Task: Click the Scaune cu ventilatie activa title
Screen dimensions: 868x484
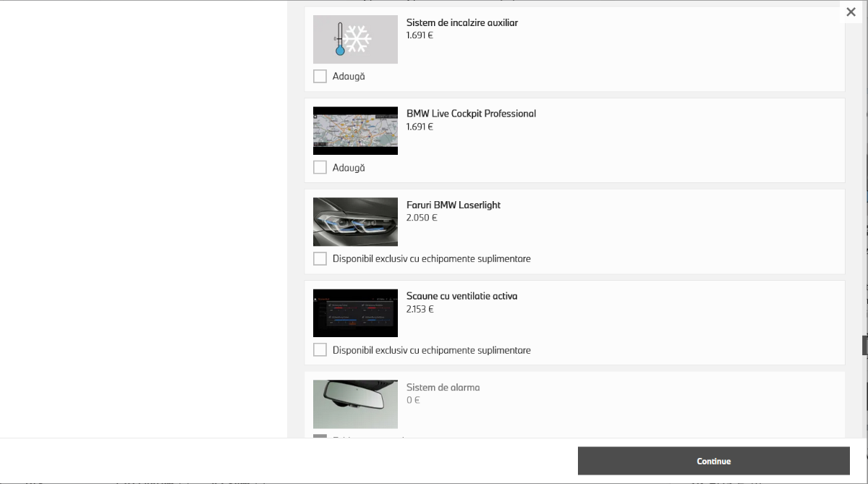Action: click(x=461, y=296)
